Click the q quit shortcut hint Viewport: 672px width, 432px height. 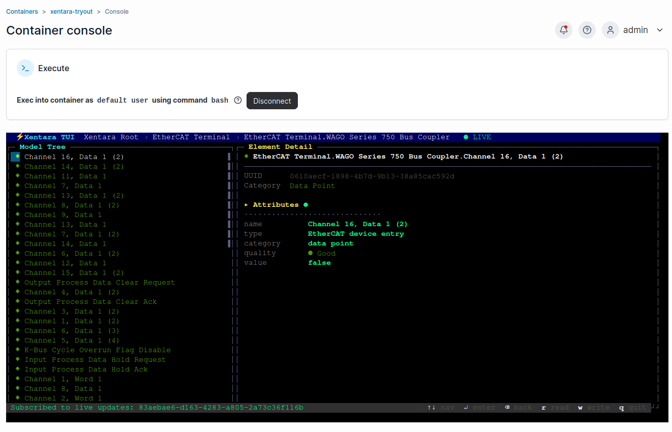[x=632, y=408]
